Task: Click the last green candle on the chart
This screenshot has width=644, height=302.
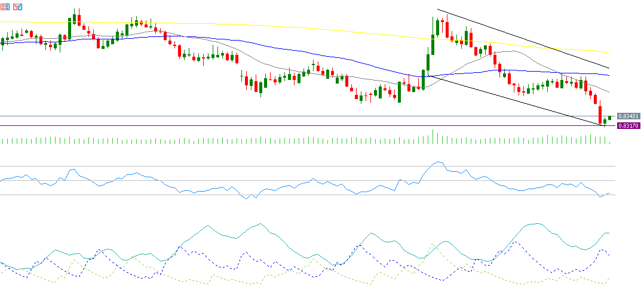Action: point(609,118)
